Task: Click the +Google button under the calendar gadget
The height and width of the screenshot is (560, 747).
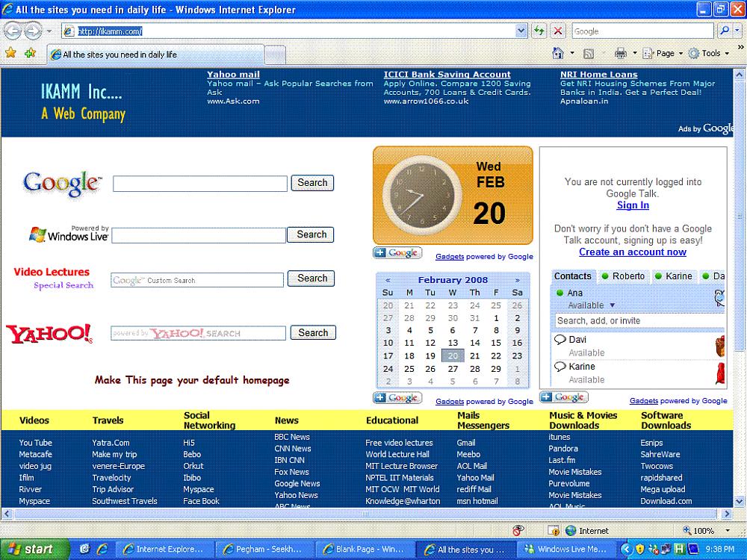Action: coord(398,398)
